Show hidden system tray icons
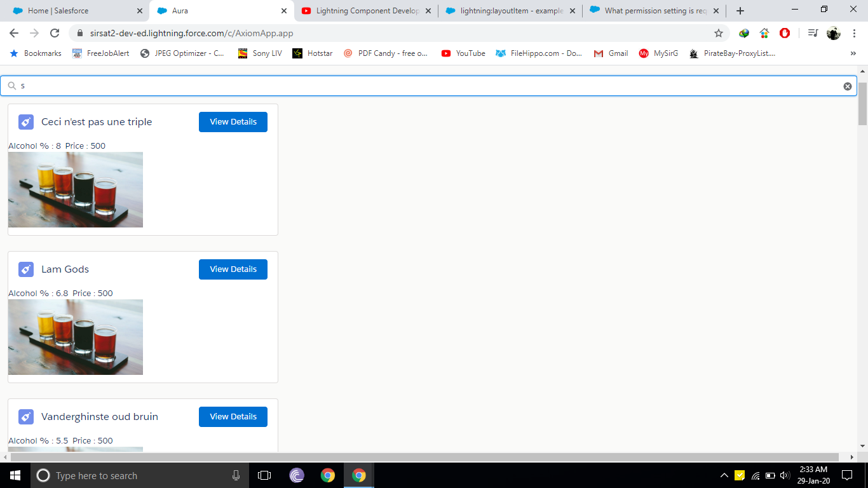This screenshot has width=868, height=488. coord(724,475)
